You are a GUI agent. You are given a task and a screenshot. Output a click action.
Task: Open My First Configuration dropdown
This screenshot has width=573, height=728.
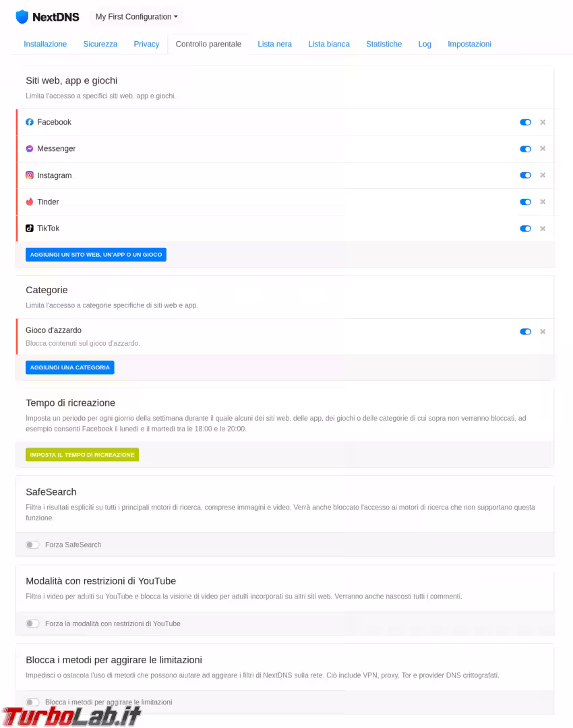pos(137,17)
